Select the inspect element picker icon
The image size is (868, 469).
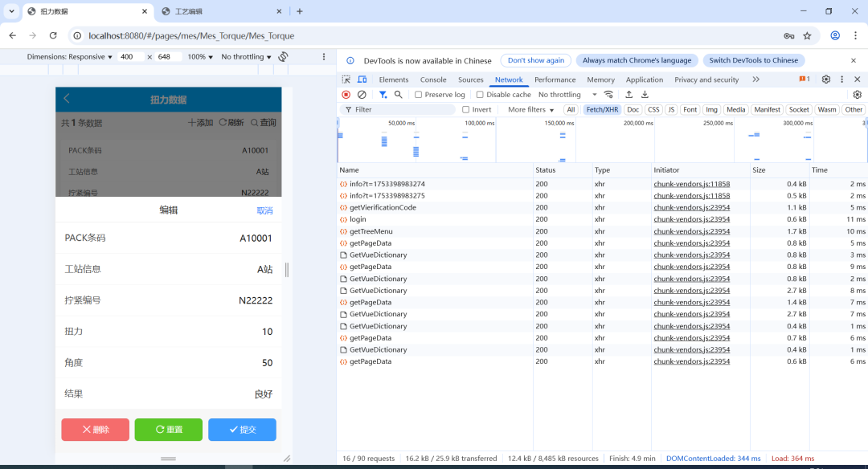pos(346,80)
